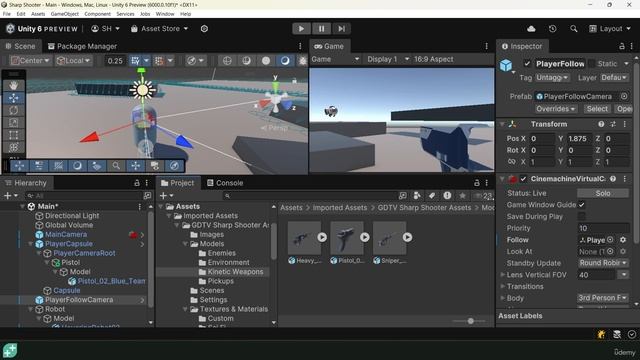Toggle constrained proportions link for Scale
Image resolution: width=640 pixels, height=360 pixels.
pyautogui.click(x=511, y=162)
